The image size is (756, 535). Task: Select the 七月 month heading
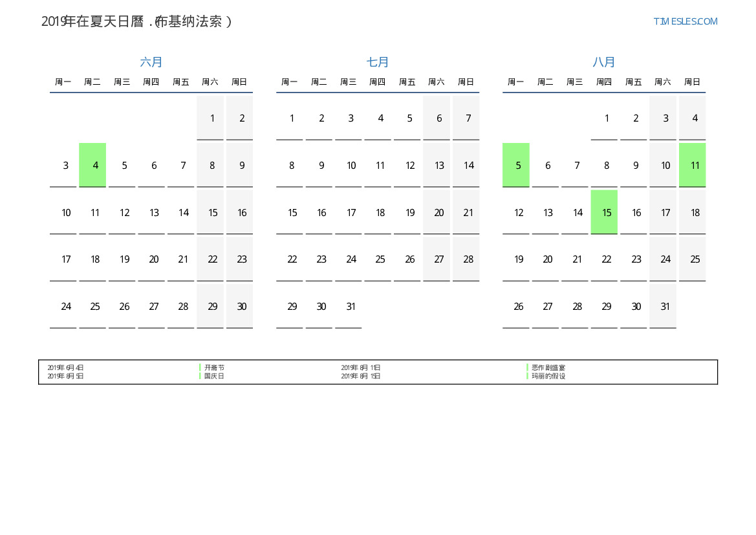coord(378,62)
